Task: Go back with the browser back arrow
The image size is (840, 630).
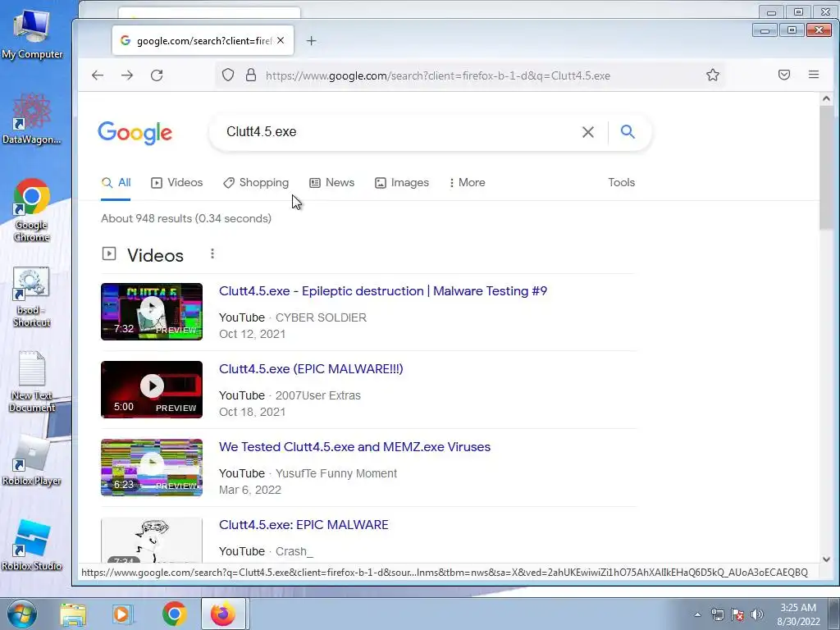Action: [x=98, y=75]
